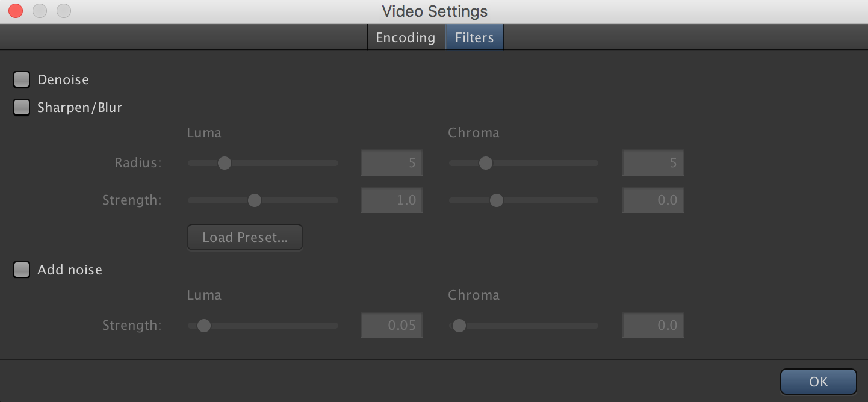Click the Load Preset button
The height and width of the screenshot is (402, 868).
tap(245, 237)
